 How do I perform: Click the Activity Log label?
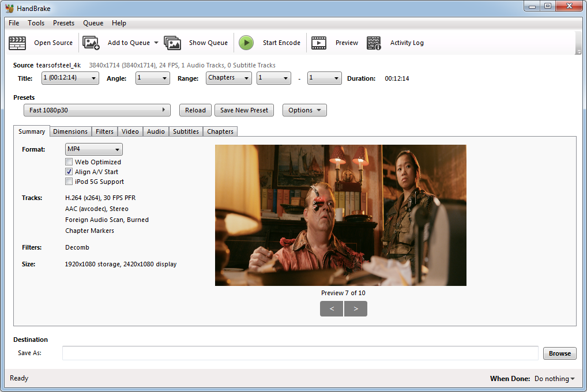(x=407, y=43)
